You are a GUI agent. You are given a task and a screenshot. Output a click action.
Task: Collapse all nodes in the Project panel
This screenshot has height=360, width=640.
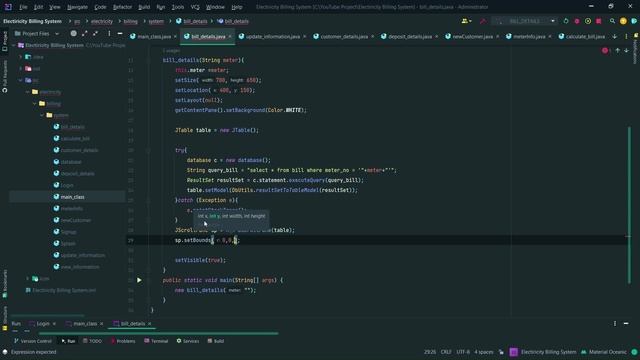[96, 33]
